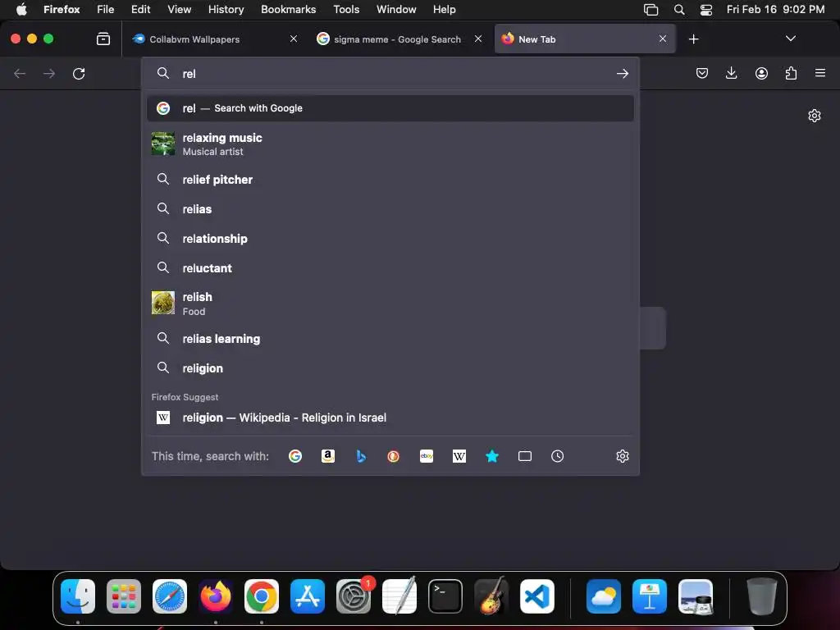
Task: Open Wikipedia 'Religion in Israel' suggestion
Action: [390, 418]
